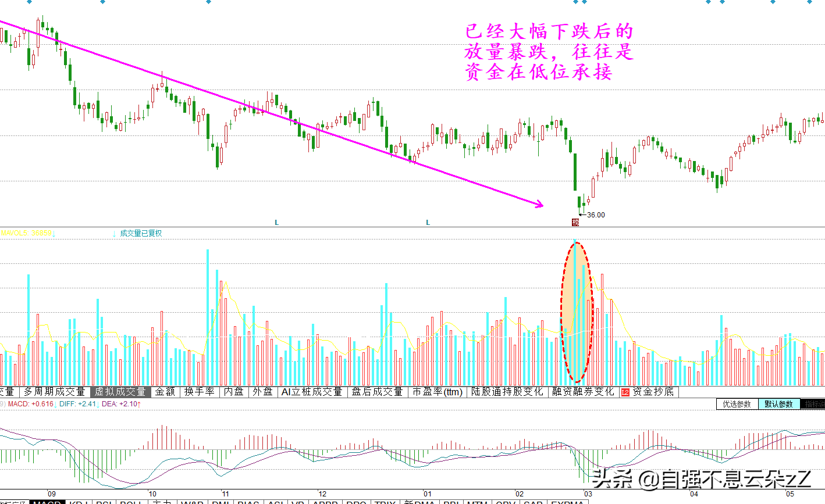Click the red marker icon below the 36.00 low
Viewport: 825px width, 504px height.
click(x=576, y=222)
